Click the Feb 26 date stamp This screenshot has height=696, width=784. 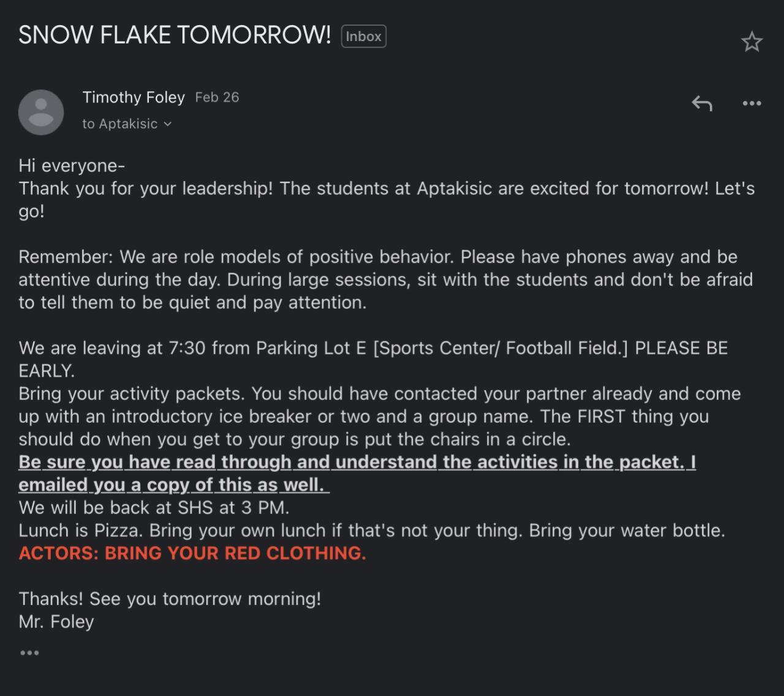click(217, 97)
